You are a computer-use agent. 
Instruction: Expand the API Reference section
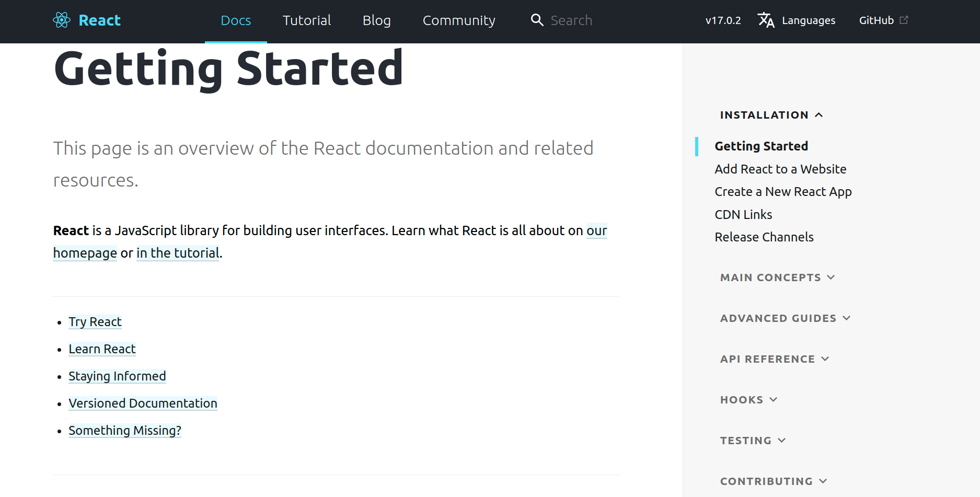[774, 359]
